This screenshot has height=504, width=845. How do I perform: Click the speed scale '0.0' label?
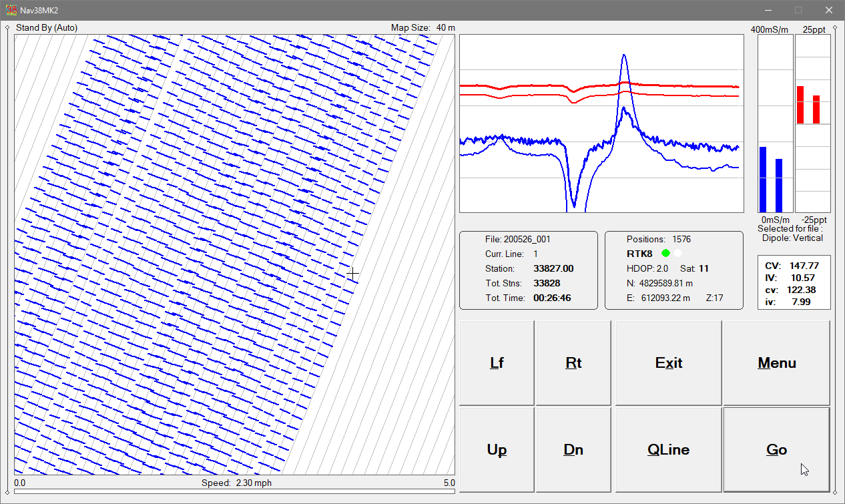click(20, 483)
